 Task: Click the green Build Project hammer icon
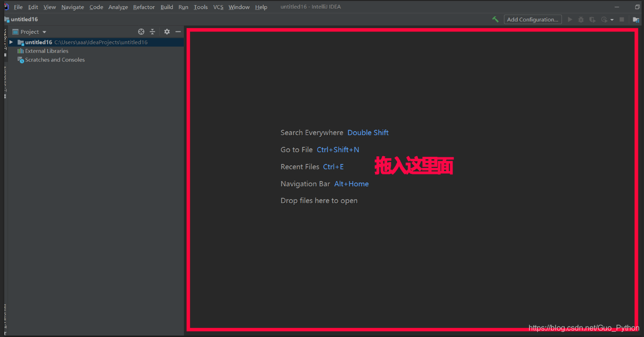click(495, 19)
